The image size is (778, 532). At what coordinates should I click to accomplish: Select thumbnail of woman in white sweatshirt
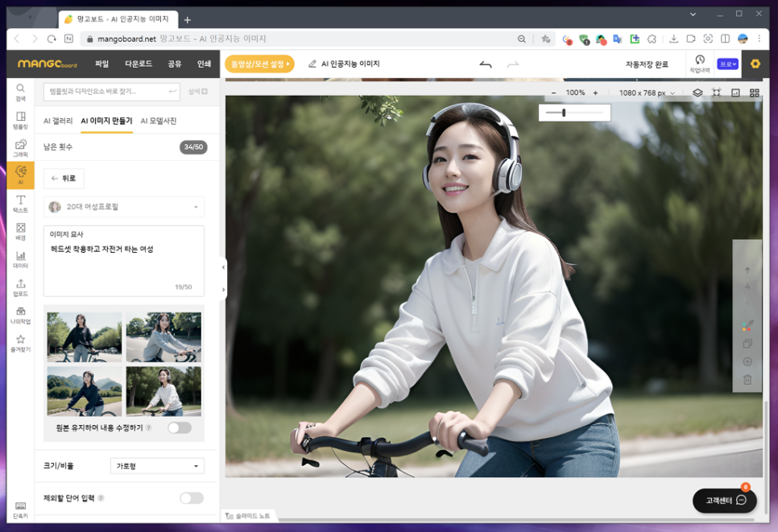[x=163, y=391]
